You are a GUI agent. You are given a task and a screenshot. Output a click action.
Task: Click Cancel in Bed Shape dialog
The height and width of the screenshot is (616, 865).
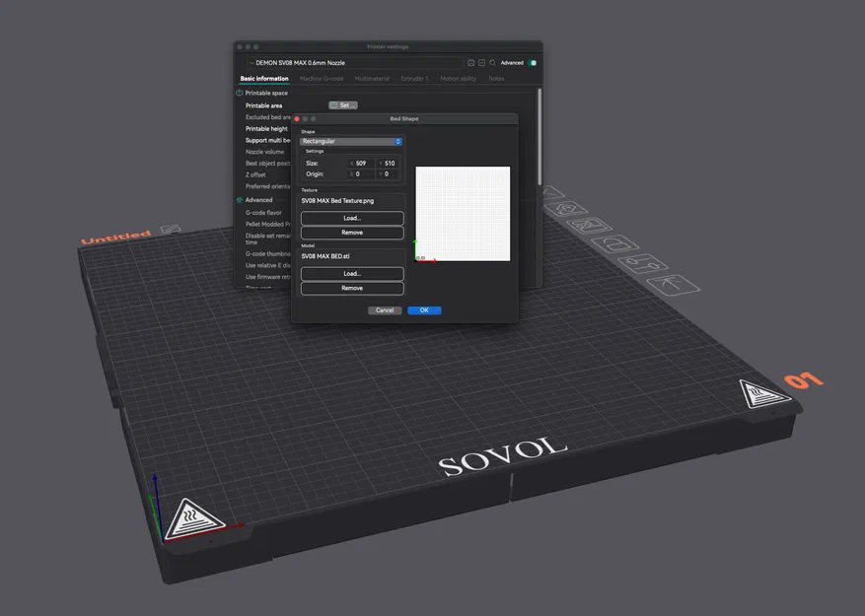(x=385, y=310)
